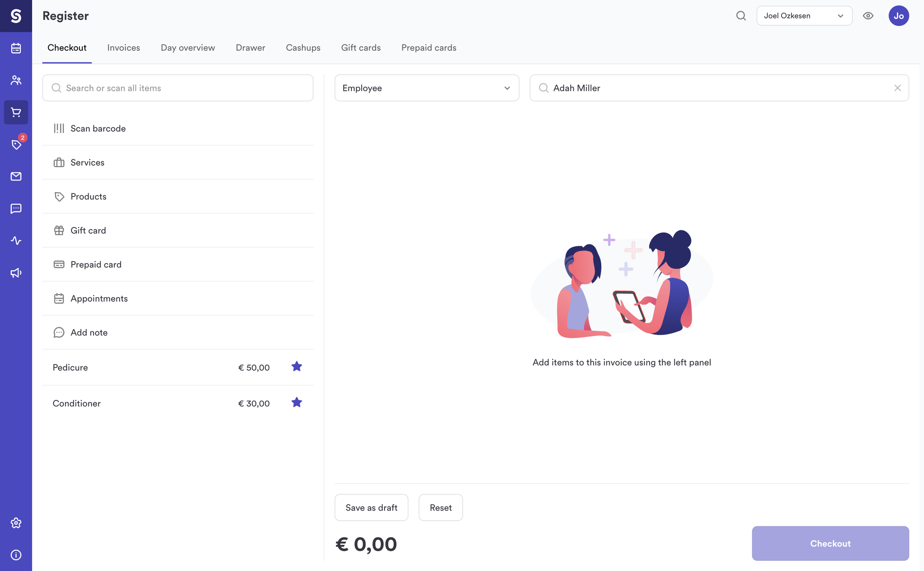The width and height of the screenshot is (924, 571).
Task: Click the Save as draft button
Action: click(371, 507)
